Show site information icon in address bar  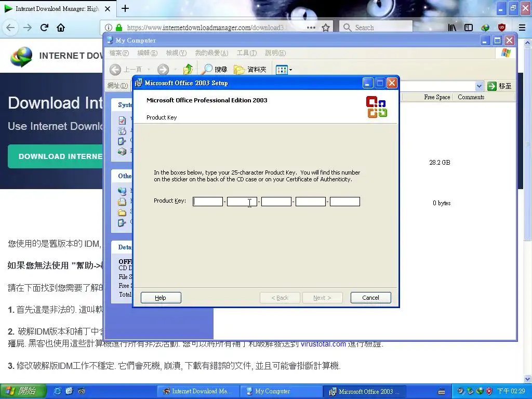(108, 28)
